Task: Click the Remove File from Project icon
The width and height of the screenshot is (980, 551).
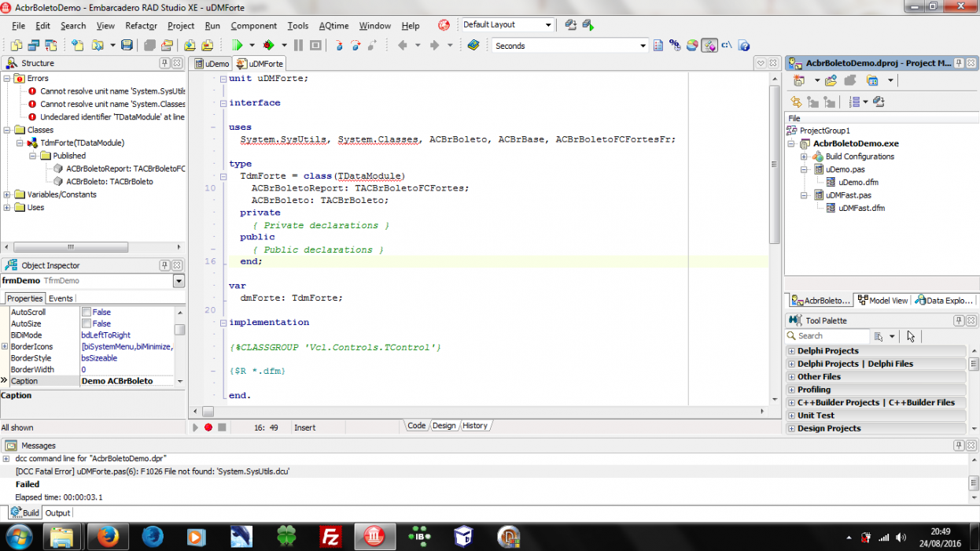Action: [x=208, y=46]
